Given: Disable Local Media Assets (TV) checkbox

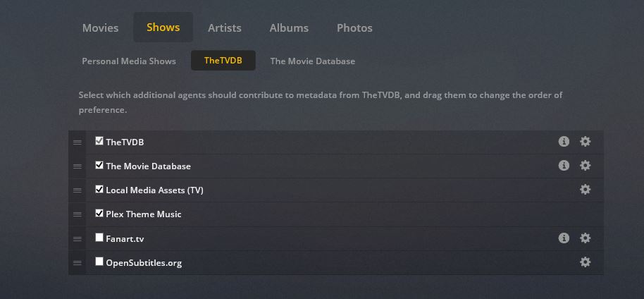Looking at the screenshot, I should tap(99, 189).
